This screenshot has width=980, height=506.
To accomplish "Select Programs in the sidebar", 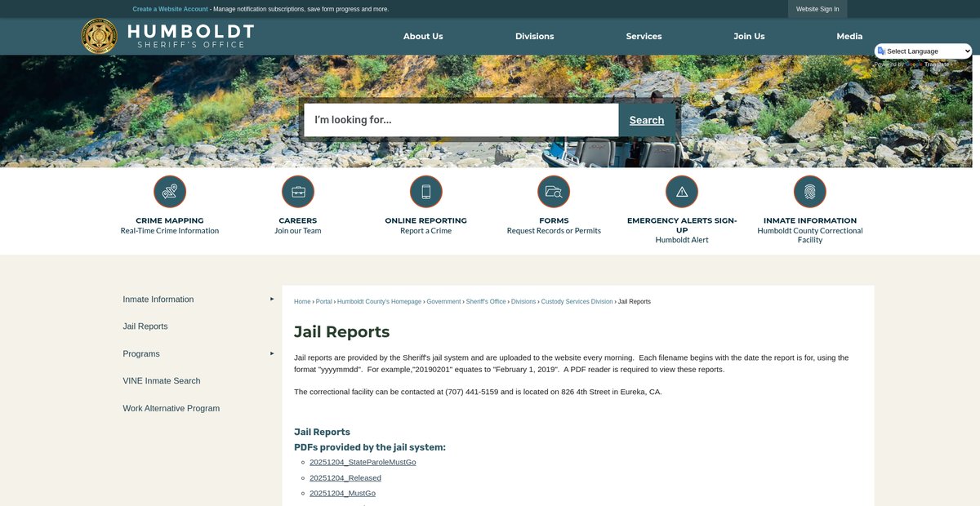I will (141, 354).
